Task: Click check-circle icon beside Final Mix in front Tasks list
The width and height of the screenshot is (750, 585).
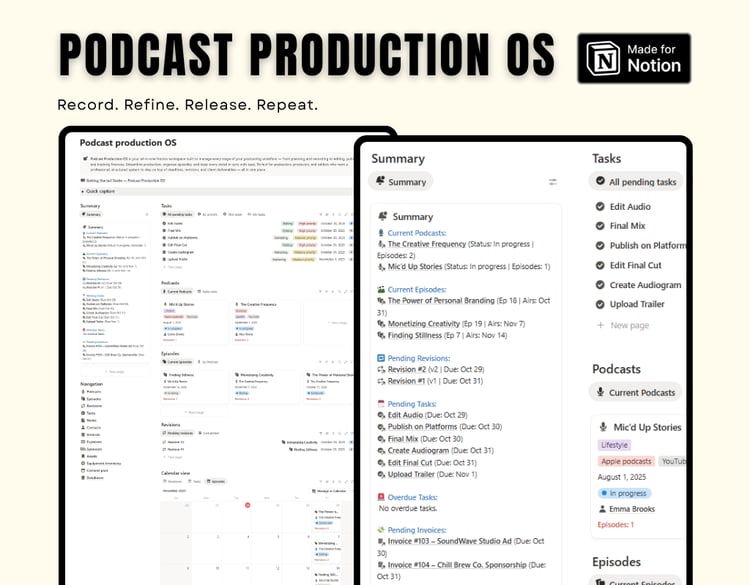Action: 600,225
